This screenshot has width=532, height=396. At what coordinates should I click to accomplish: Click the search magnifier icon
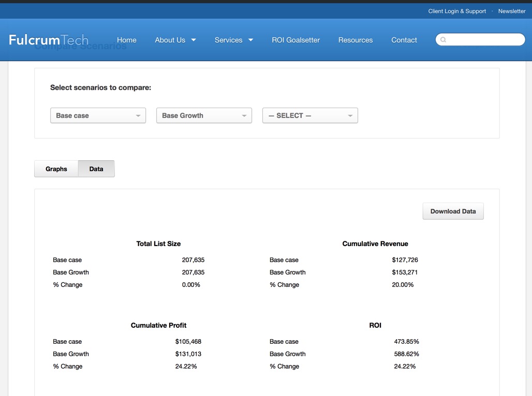coord(442,39)
